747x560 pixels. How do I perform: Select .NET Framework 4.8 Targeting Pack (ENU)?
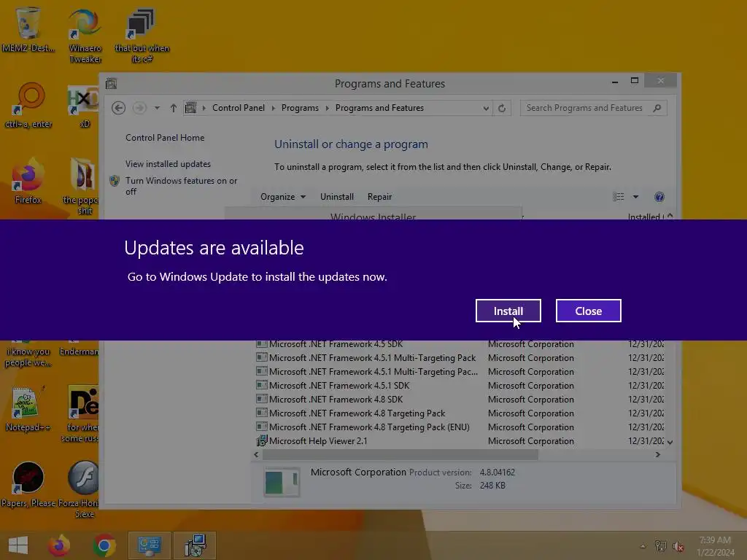pyautogui.click(x=460, y=427)
